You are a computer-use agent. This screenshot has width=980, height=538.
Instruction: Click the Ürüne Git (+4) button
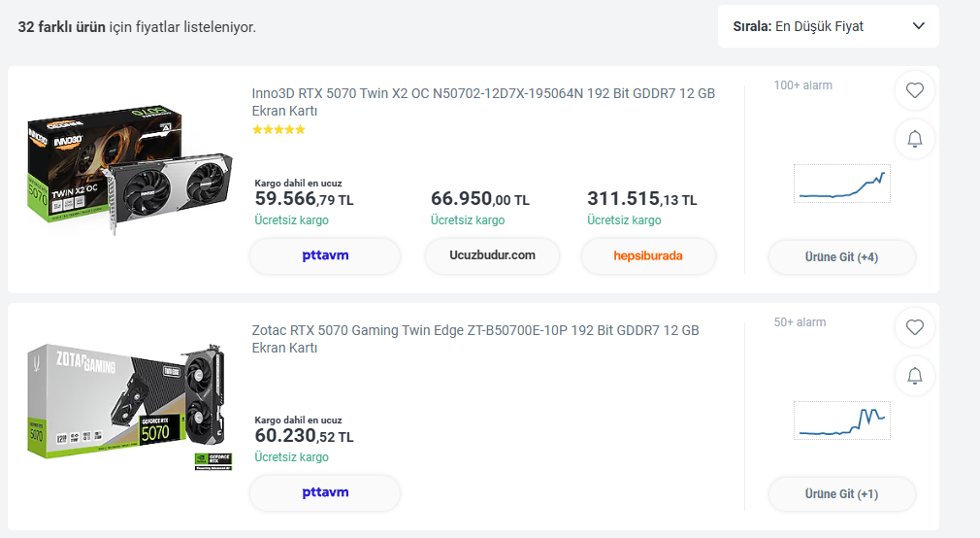coord(841,257)
